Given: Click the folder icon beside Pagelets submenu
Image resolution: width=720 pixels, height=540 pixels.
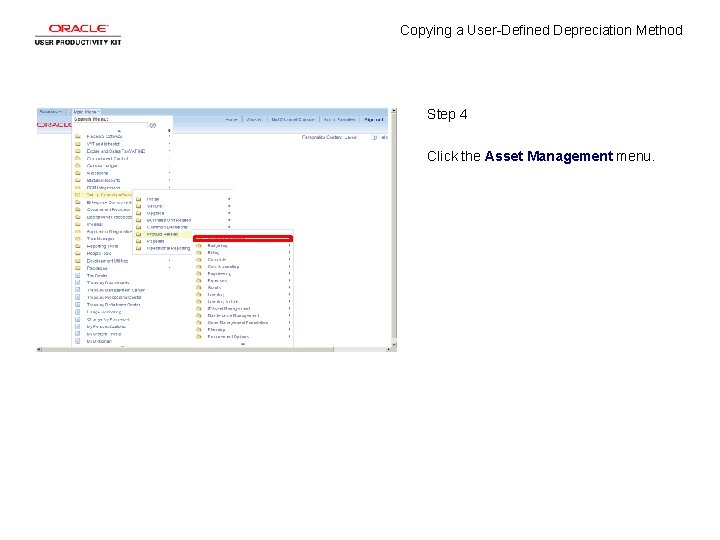Looking at the screenshot, I should point(139,241).
